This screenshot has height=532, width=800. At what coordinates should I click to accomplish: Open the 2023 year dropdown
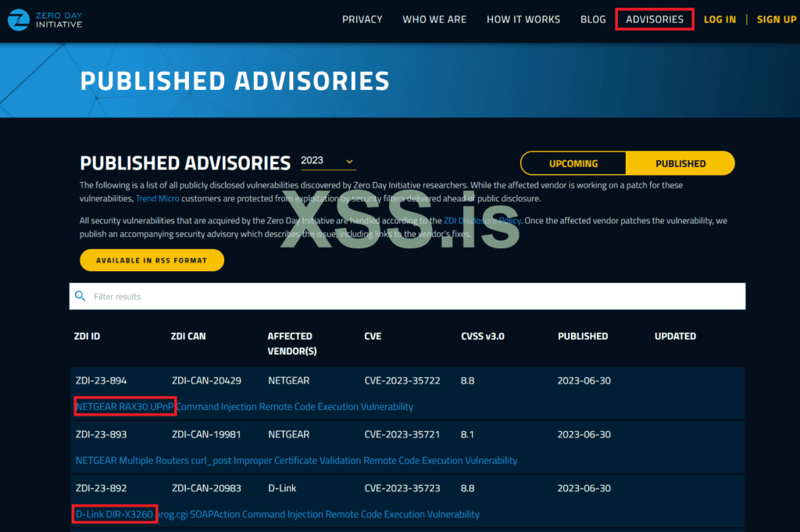pyautogui.click(x=327, y=161)
